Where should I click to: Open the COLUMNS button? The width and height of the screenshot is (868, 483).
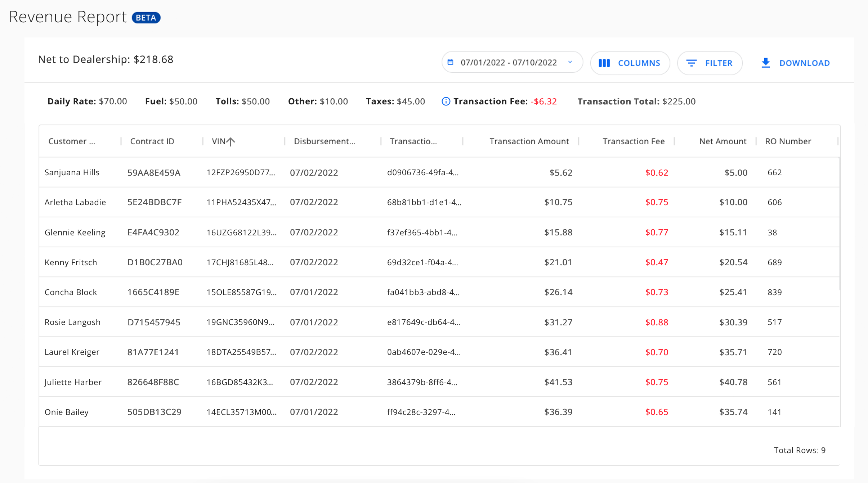[x=630, y=63]
